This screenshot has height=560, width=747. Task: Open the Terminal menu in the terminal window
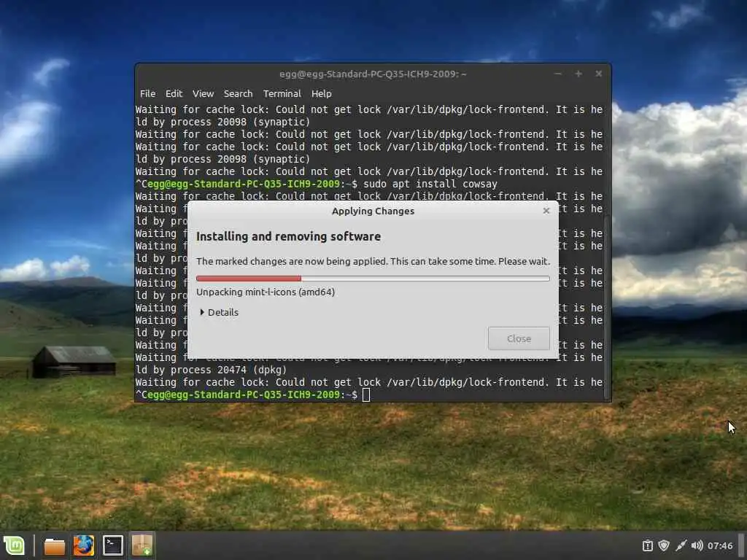pos(282,94)
